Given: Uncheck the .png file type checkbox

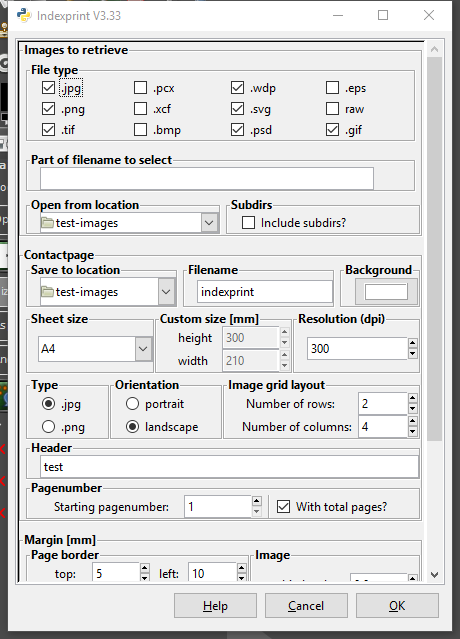Looking at the screenshot, I should point(48,109).
